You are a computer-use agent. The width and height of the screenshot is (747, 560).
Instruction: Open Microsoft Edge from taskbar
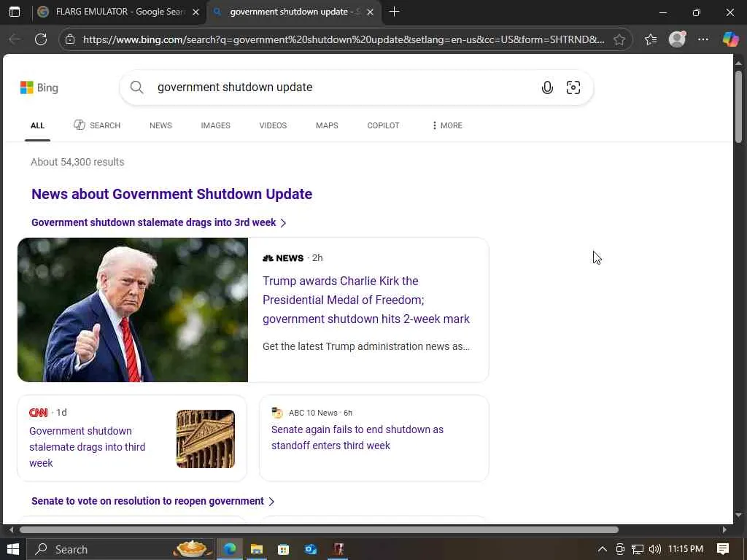(x=230, y=550)
